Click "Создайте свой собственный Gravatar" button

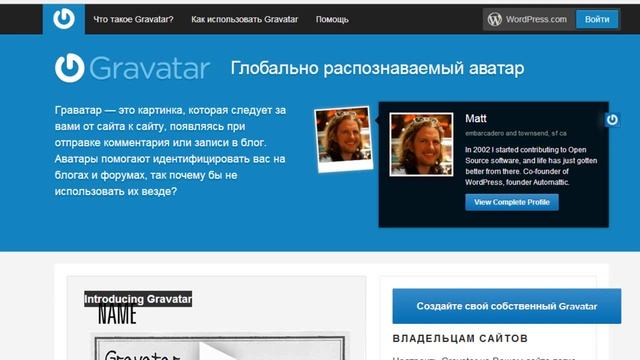pos(507,306)
